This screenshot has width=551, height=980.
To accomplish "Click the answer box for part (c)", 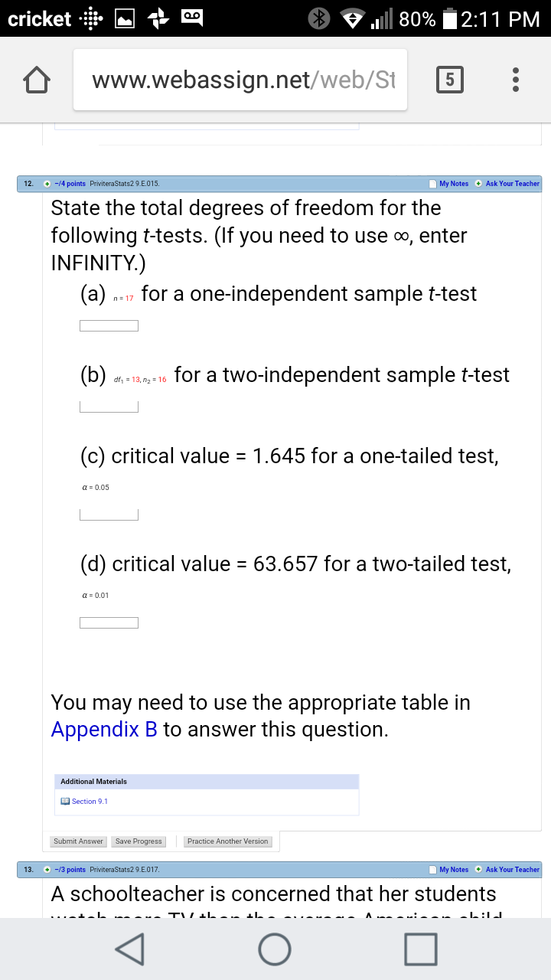I will point(109,514).
